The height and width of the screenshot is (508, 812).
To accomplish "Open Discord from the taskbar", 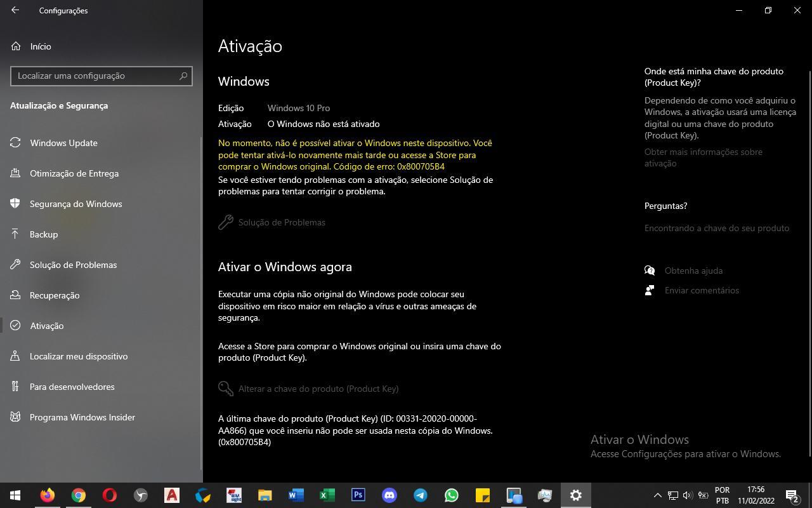I will 389,495.
